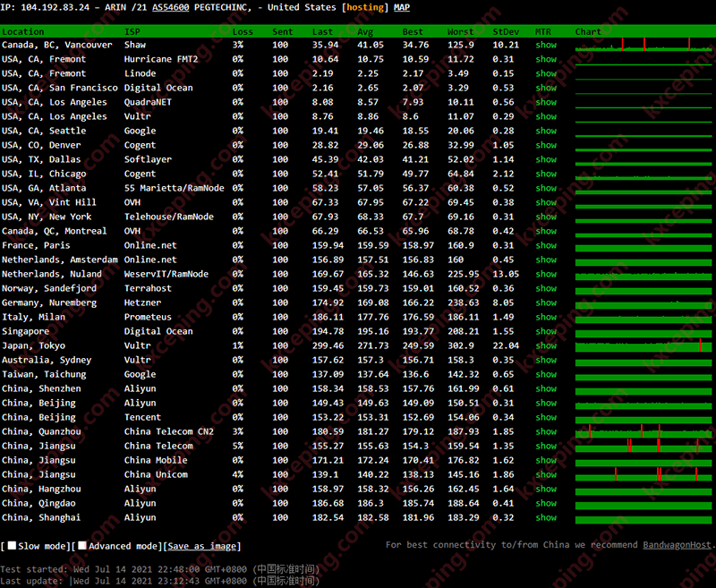Click the Save as image link
Image resolution: width=716 pixels, height=588 pixels.
click(202, 546)
